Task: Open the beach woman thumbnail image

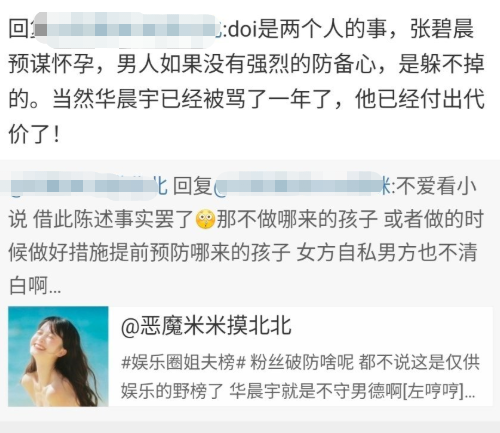Action: click(x=58, y=356)
